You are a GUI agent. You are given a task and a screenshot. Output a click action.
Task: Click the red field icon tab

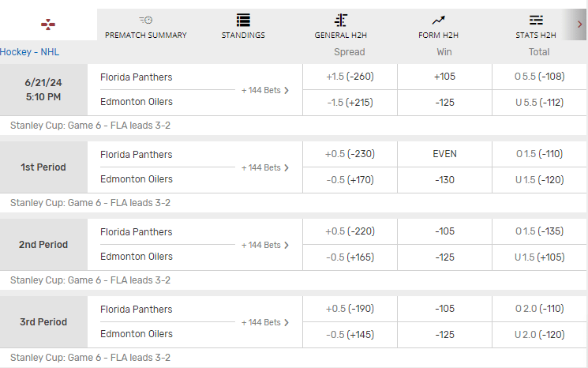[48, 24]
